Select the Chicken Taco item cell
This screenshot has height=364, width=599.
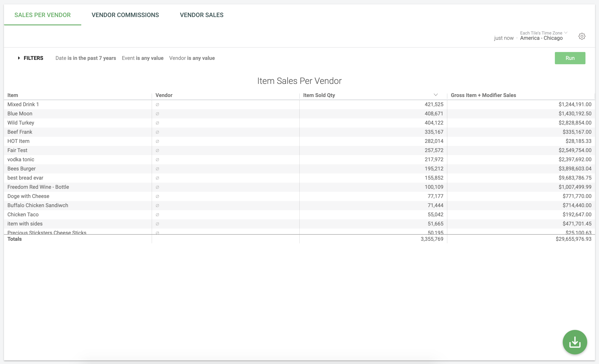point(78,215)
